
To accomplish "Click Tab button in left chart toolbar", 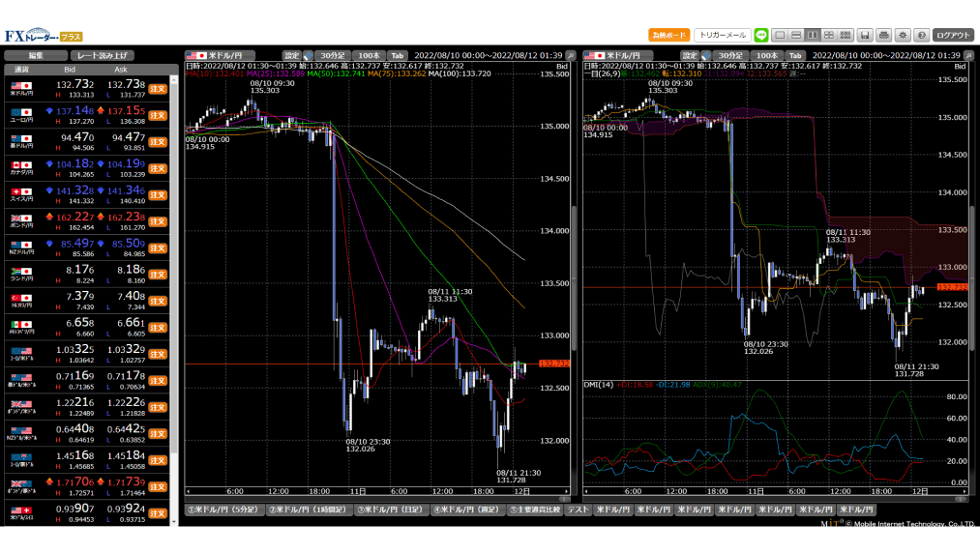I will click(398, 56).
